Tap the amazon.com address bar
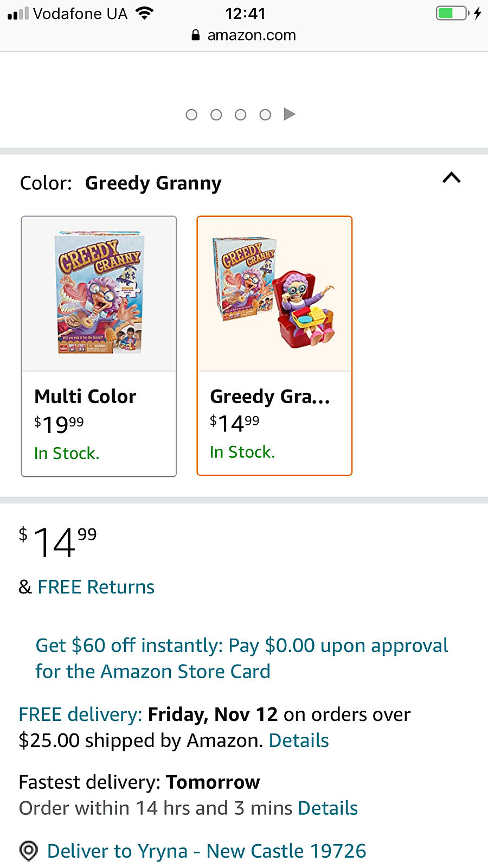Viewport: 488px width, 868px height. coord(251,35)
